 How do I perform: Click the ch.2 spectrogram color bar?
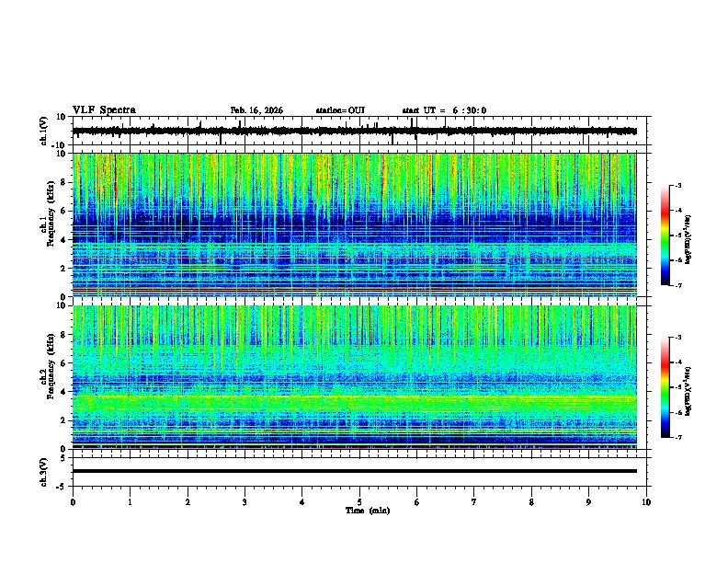[665, 387]
